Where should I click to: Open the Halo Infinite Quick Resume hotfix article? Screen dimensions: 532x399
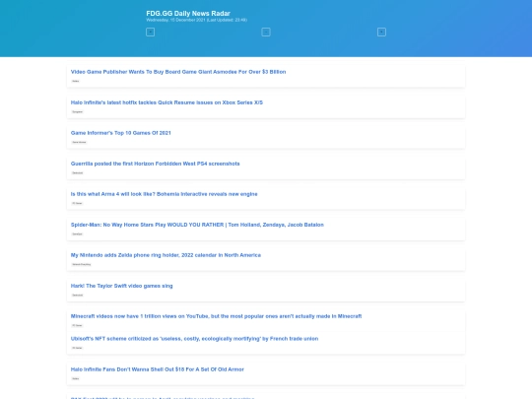point(166,102)
